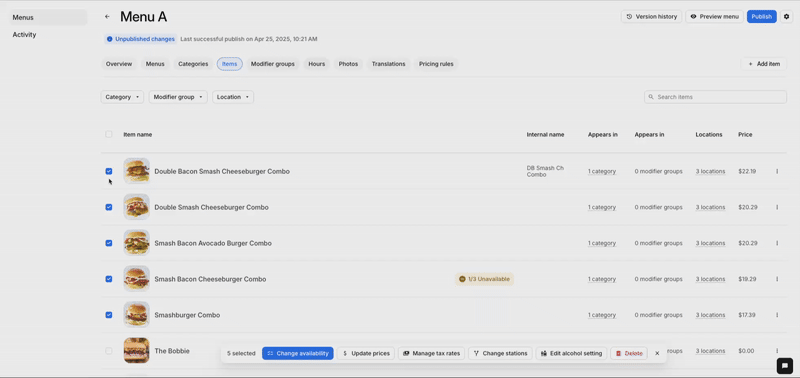
Task: Click Preview menu button
Action: coord(714,17)
